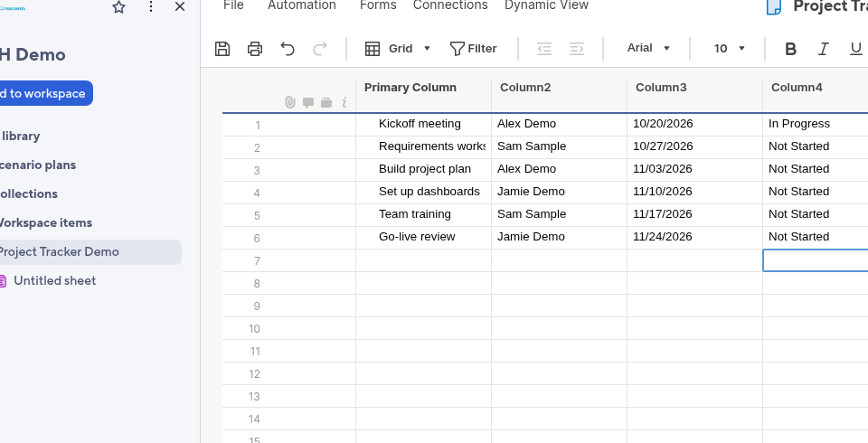
Task: Click the Outdent icon
Action: pos(544,49)
